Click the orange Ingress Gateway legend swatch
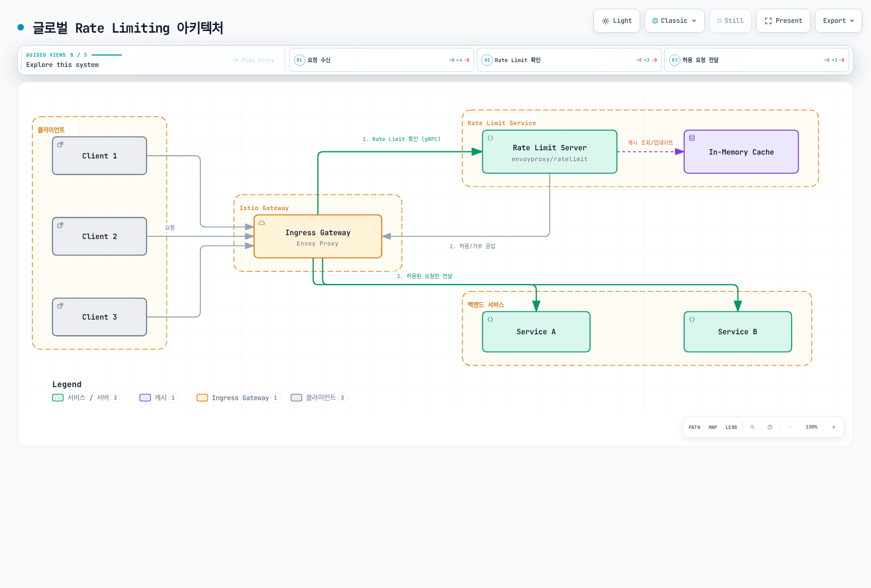The height and width of the screenshot is (588, 871). [x=202, y=397]
